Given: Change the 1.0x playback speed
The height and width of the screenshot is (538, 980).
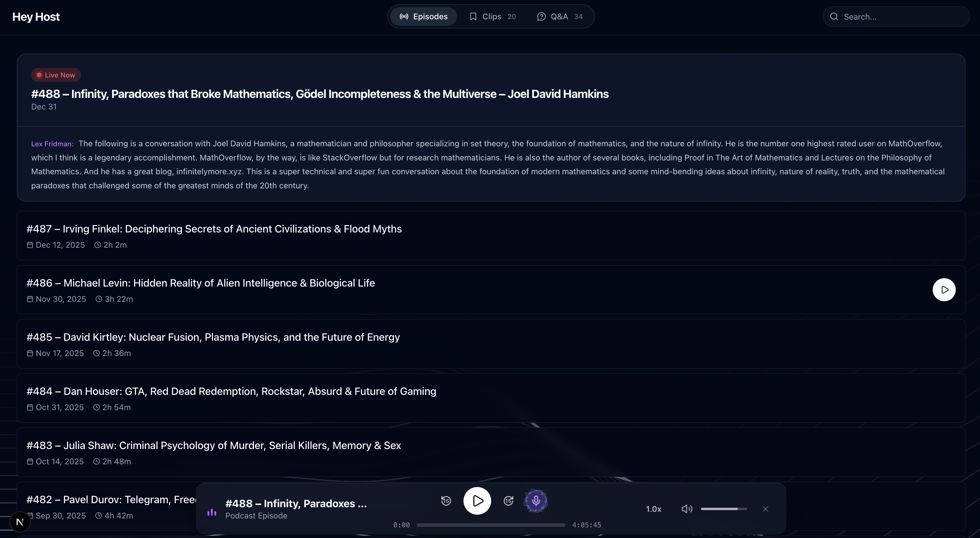Looking at the screenshot, I should [x=653, y=509].
